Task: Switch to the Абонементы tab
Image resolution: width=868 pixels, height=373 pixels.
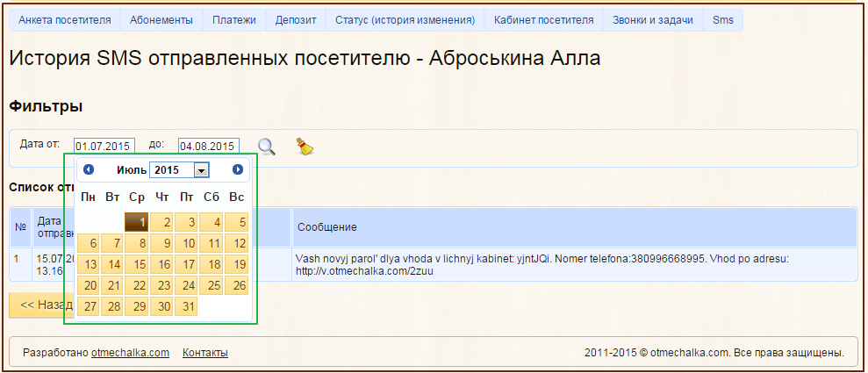Action: (161, 20)
